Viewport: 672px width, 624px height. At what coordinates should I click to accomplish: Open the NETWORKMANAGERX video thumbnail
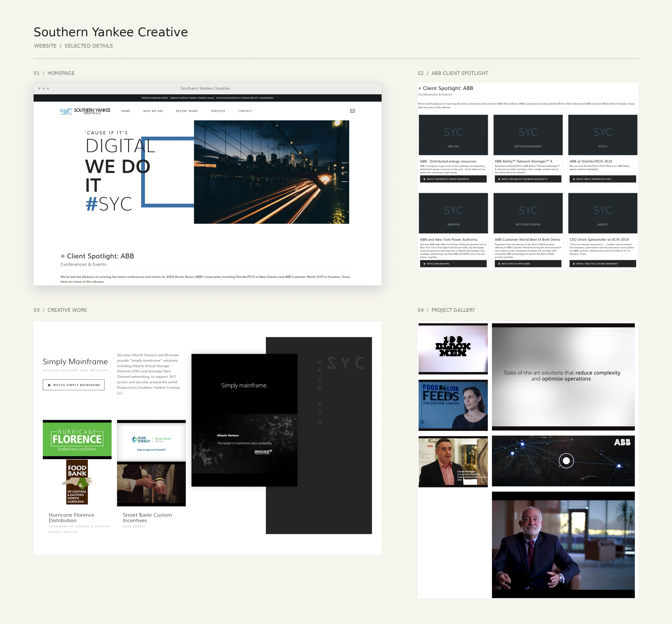point(528,135)
